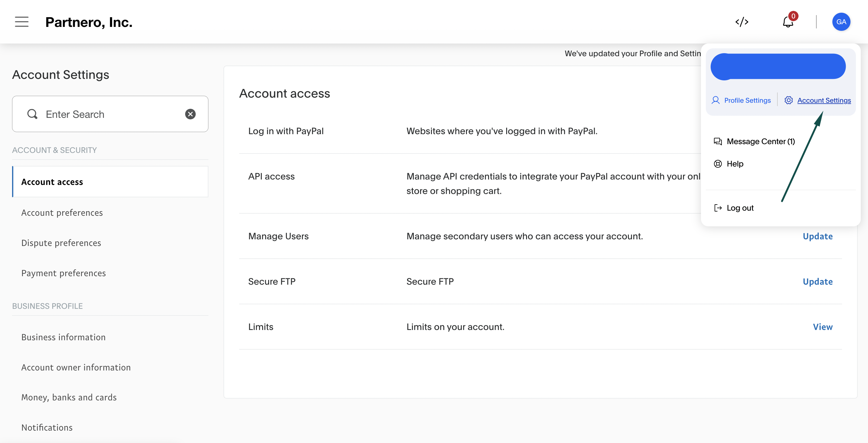The width and height of the screenshot is (868, 443).
Task: Click the Partnero, Inc. title
Action: pos(89,22)
